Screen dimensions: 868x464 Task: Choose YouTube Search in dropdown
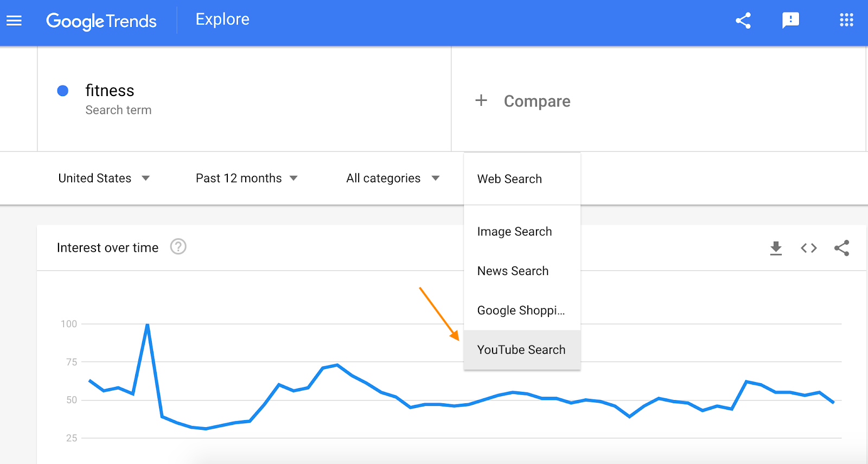(521, 350)
